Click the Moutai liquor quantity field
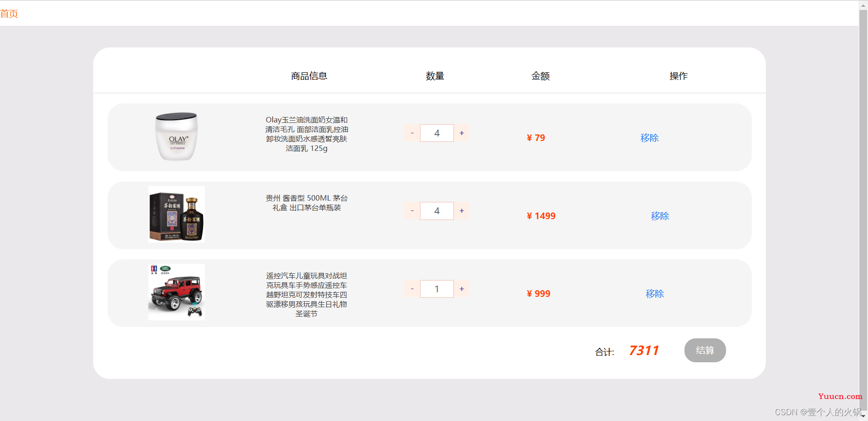The image size is (868, 421). (437, 211)
